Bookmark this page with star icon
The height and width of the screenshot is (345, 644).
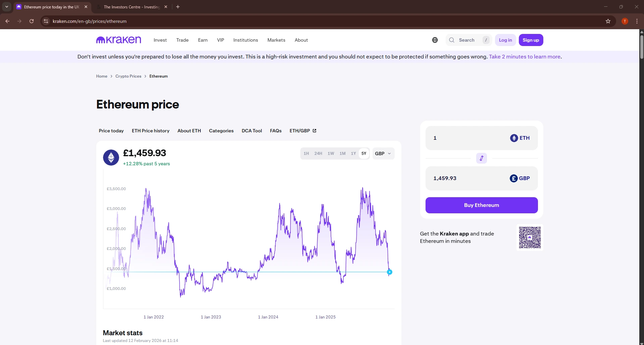[608, 21]
